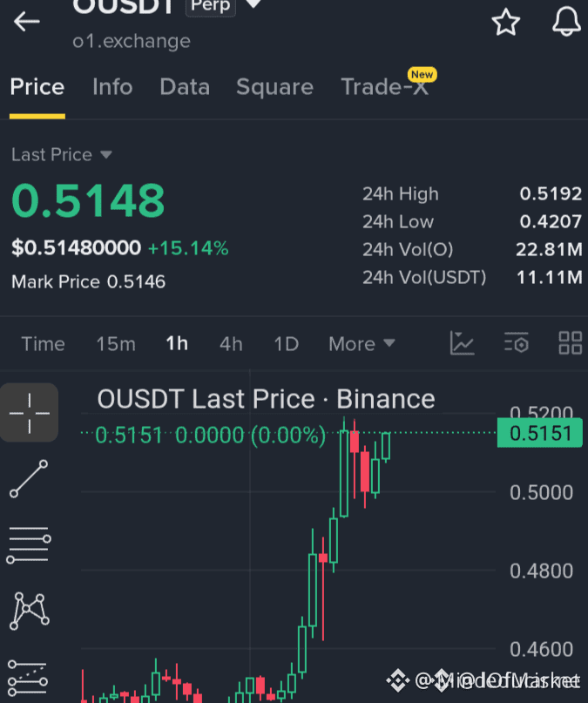Screen dimensions: 588x703
Task: Click the 24h High value 0.5192
Action: pyautogui.click(x=551, y=193)
